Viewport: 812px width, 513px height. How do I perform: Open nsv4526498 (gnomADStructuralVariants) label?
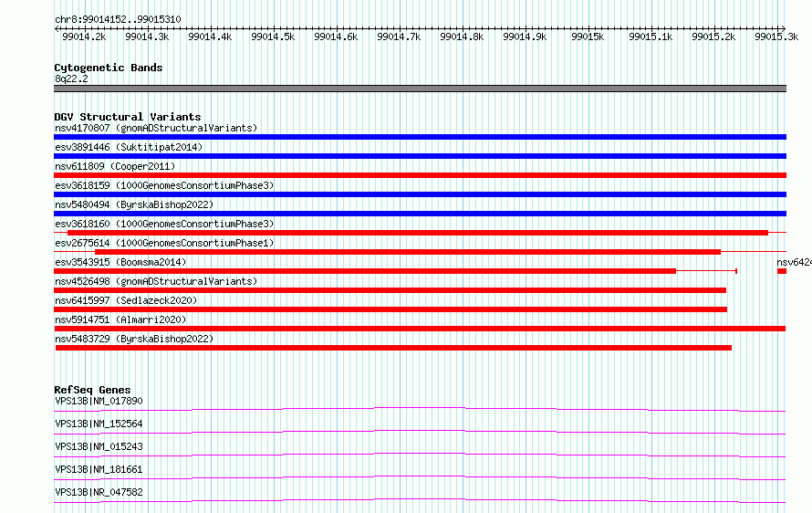[156, 281]
